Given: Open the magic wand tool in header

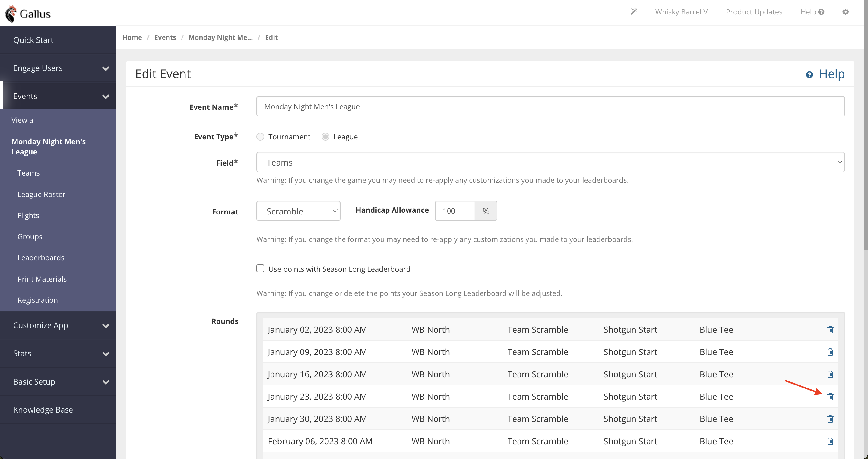Looking at the screenshot, I should click(633, 12).
